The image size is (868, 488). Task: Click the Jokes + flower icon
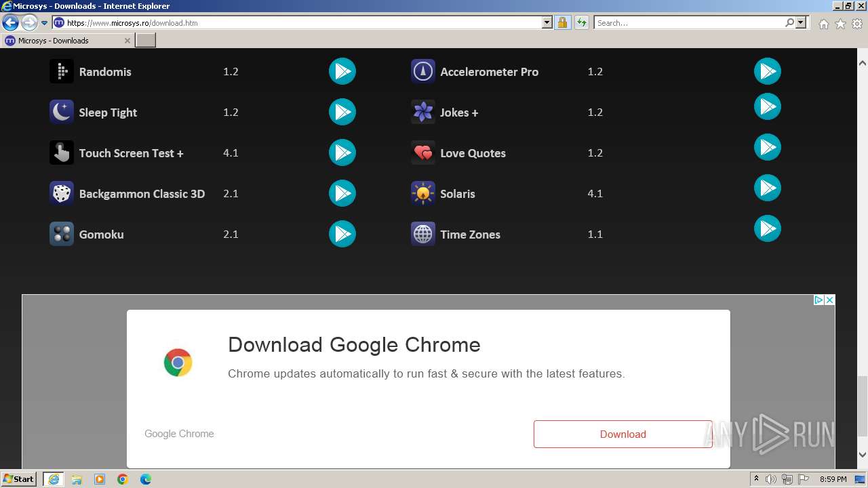(423, 112)
